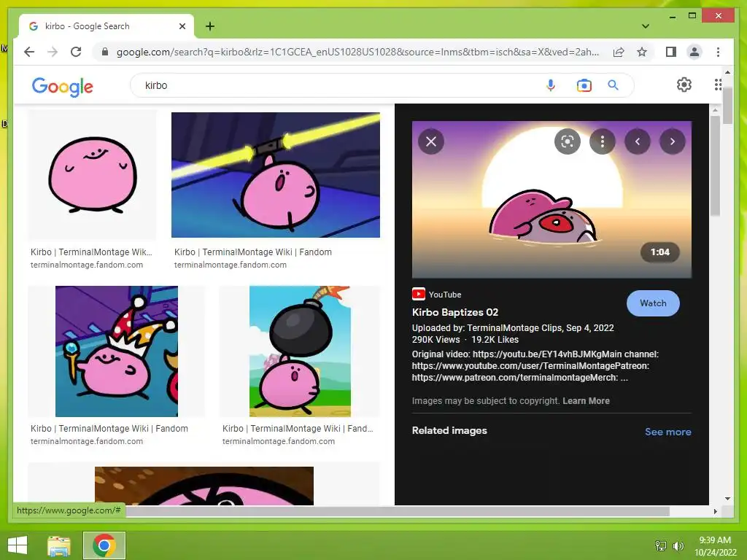Click the cut-off Kirbo image at bottom
Viewport: 747px width, 560px height.
(204, 486)
